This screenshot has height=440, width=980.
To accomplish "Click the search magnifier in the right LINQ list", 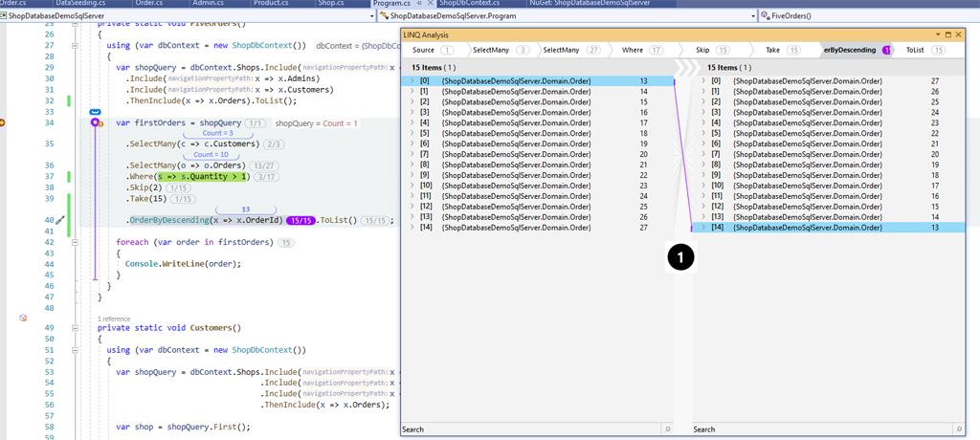I will (959, 429).
